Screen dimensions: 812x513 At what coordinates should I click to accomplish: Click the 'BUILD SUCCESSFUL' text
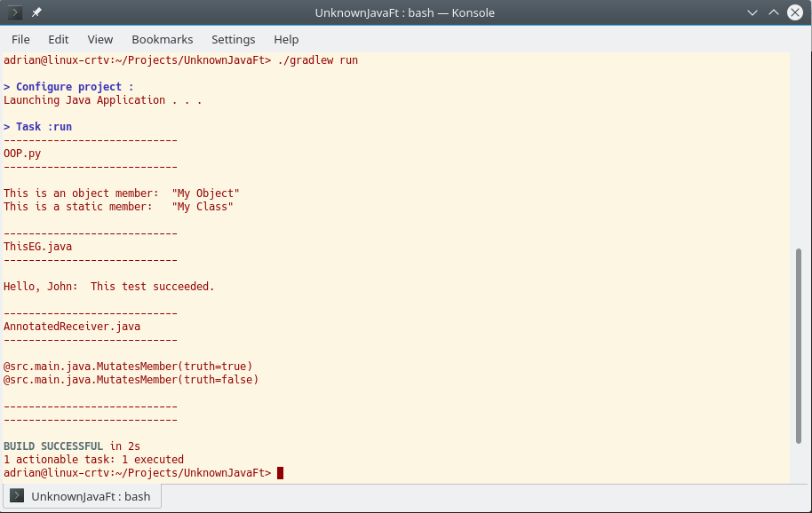(x=53, y=446)
